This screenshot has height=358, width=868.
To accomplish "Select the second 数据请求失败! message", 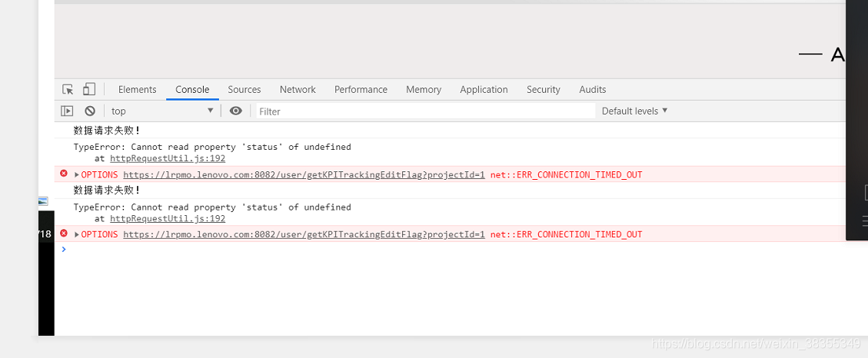I will click(107, 191).
